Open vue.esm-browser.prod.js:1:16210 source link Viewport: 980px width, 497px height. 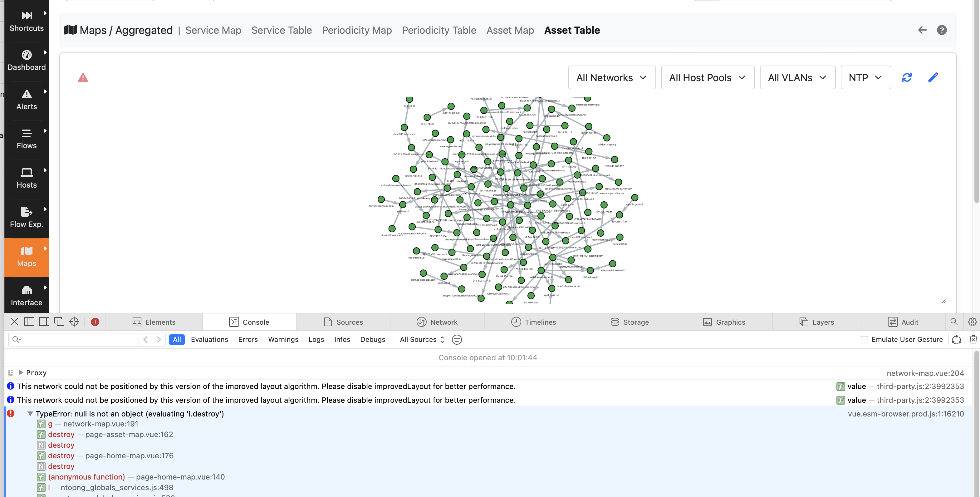click(x=906, y=414)
